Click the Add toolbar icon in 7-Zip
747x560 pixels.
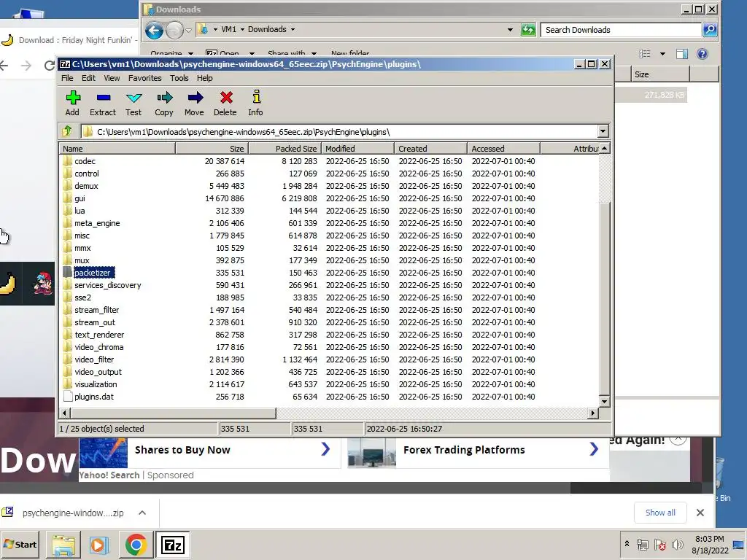point(72,98)
